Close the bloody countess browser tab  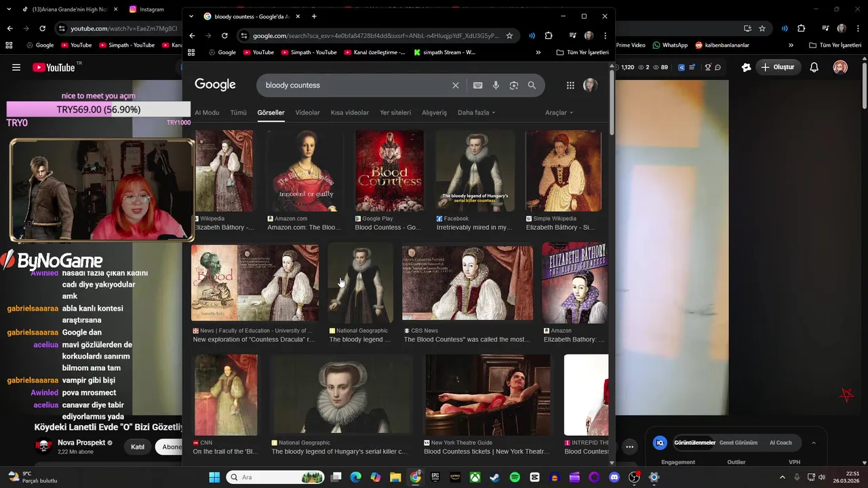click(298, 16)
